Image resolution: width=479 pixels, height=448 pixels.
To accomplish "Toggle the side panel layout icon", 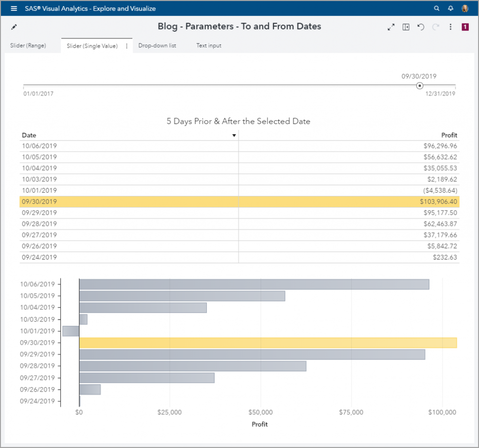I will pos(406,27).
